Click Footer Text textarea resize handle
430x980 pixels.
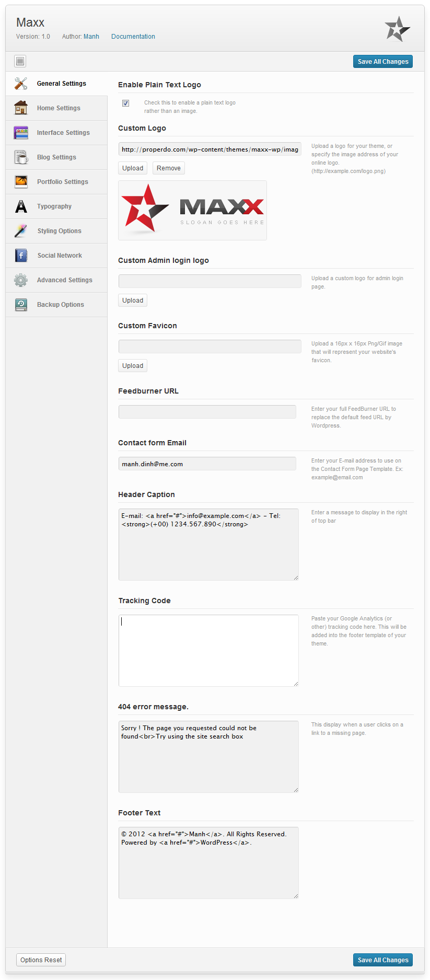click(x=296, y=896)
